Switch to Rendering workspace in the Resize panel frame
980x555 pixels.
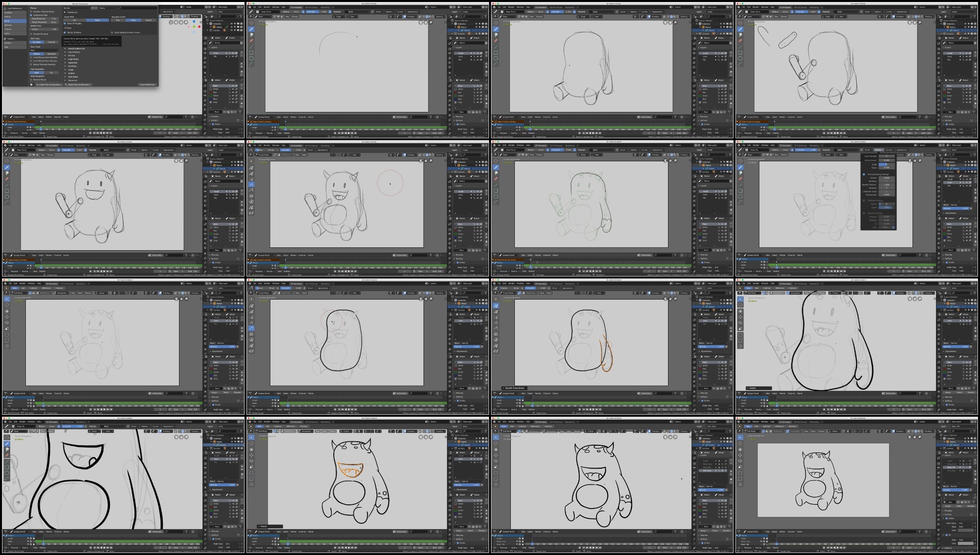[325, 422]
